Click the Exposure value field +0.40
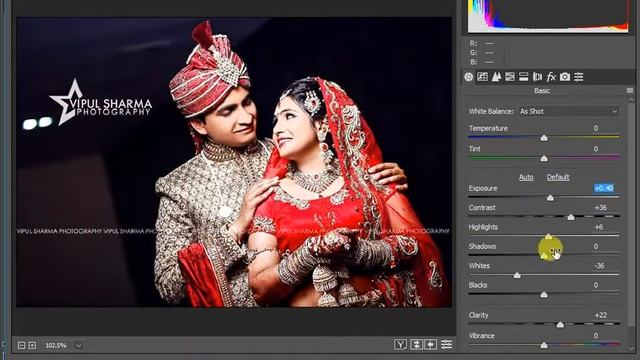The height and width of the screenshot is (360, 640). click(604, 188)
